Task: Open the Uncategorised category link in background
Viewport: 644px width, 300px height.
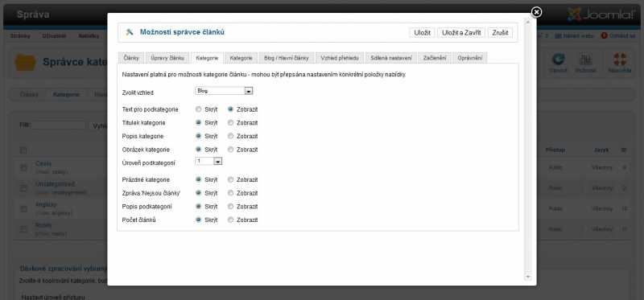Action: click(x=55, y=184)
